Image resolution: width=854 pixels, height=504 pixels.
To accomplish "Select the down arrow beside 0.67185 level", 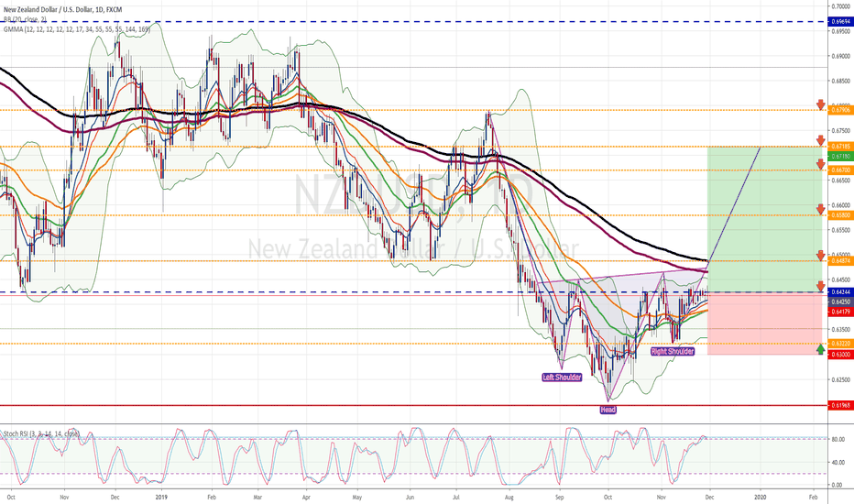I will (x=820, y=141).
